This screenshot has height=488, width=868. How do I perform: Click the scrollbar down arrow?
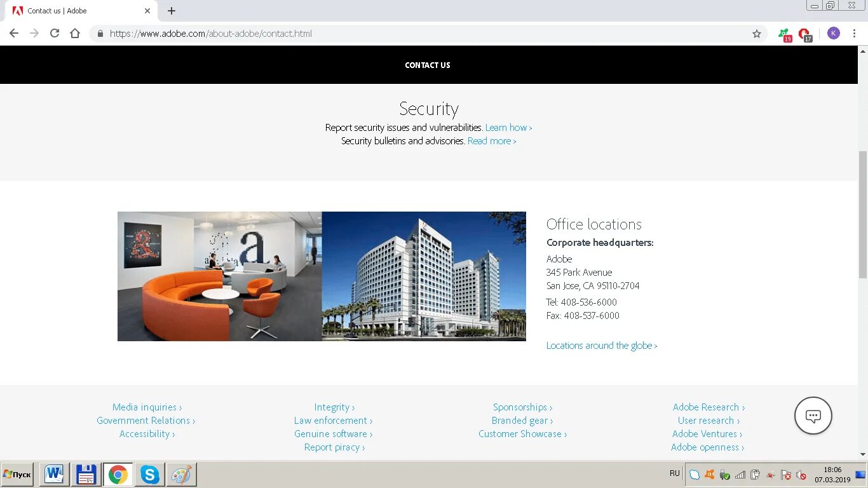(x=863, y=454)
